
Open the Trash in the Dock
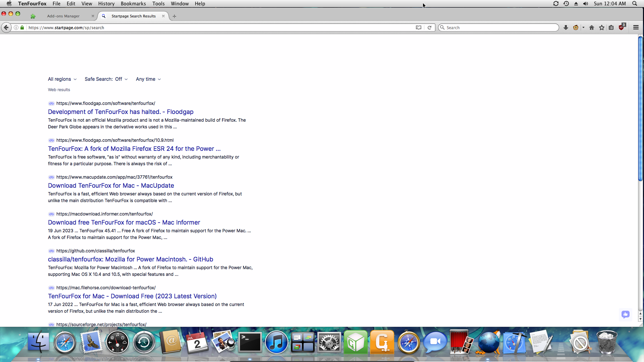click(x=607, y=342)
